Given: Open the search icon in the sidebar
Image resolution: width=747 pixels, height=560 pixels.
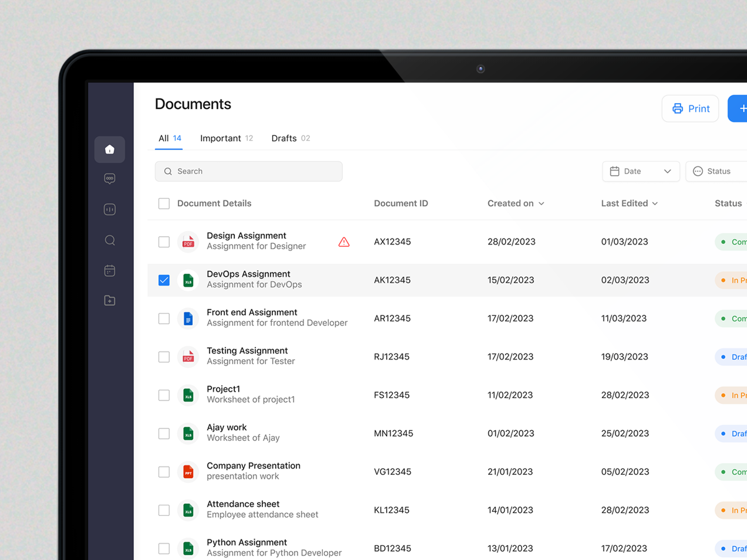Looking at the screenshot, I should click(x=109, y=240).
